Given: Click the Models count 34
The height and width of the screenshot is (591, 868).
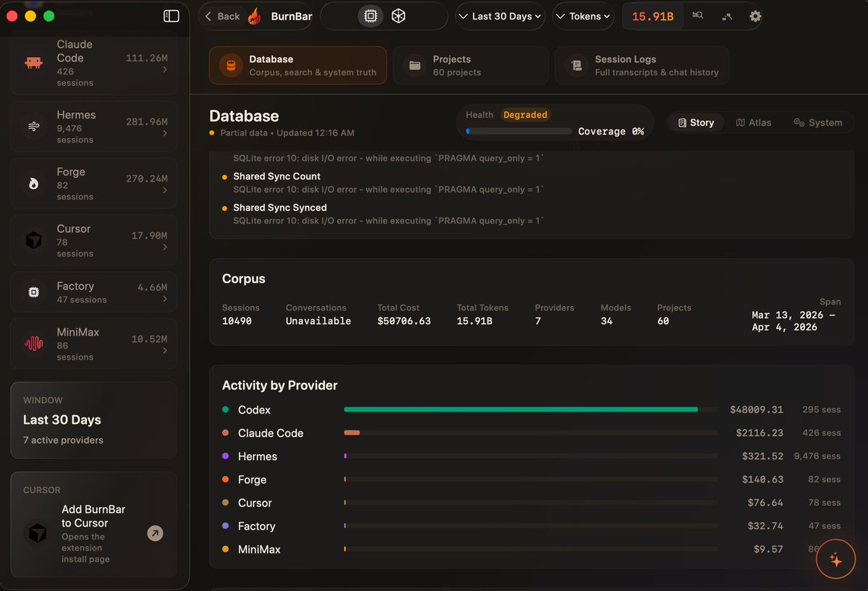Looking at the screenshot, I should point(606,321).
